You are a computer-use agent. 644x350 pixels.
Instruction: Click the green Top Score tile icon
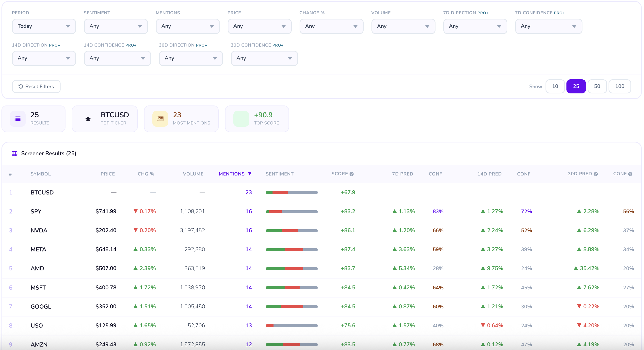coord(241,119)
